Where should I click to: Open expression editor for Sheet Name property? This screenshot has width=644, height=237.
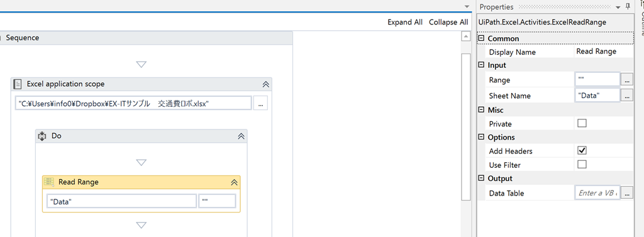point(627,96)
